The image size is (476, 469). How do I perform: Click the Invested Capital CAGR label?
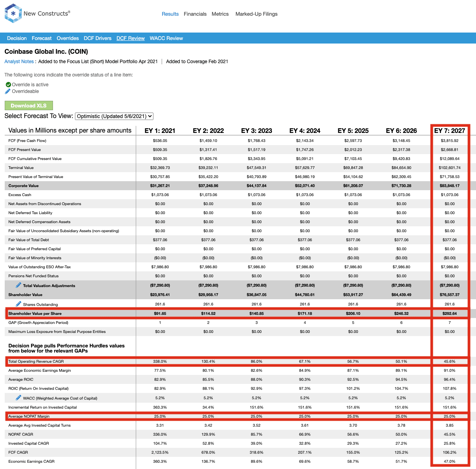coord(29,444)
